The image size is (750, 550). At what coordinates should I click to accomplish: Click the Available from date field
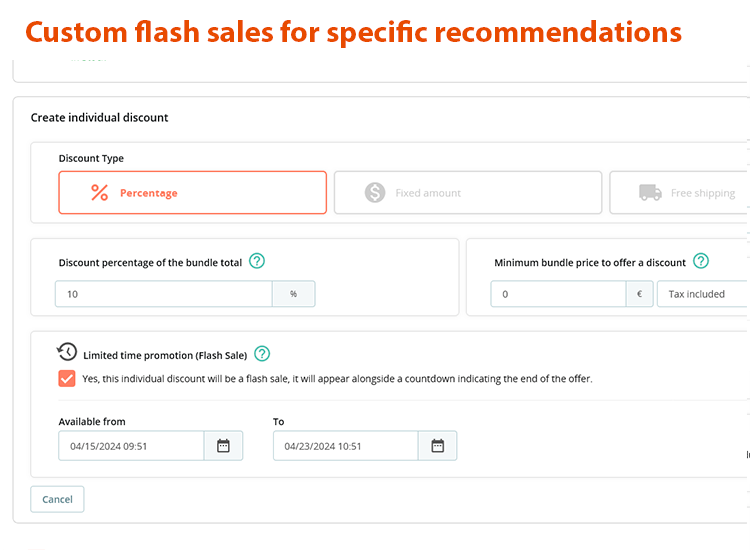pyautogui.click(x=131, y=446)
